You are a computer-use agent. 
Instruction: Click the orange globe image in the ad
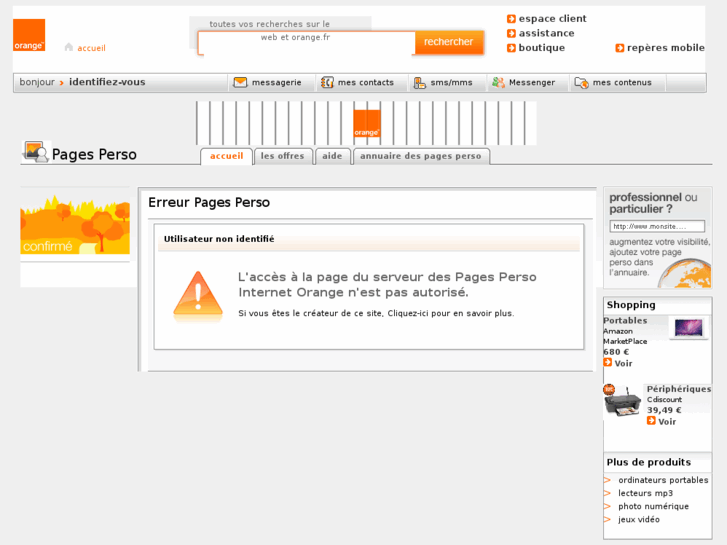(686, 274)
